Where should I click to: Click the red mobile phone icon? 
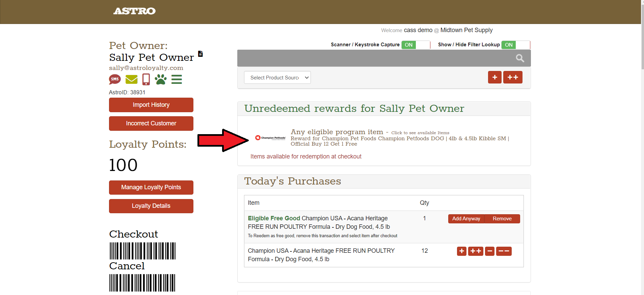coord(146,79)
